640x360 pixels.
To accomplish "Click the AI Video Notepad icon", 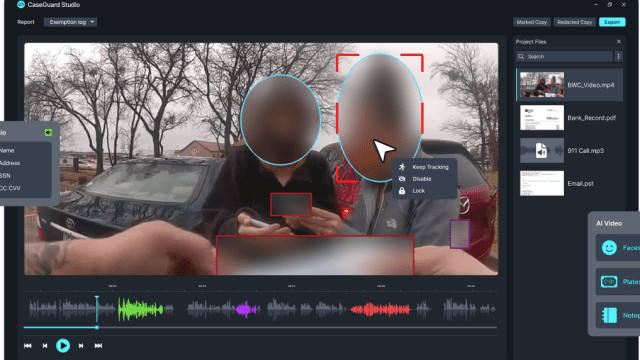I will tap(609, 315).
